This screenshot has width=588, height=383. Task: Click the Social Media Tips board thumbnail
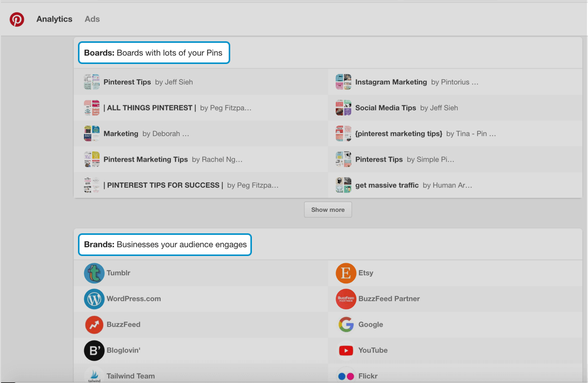click(343, 107)
